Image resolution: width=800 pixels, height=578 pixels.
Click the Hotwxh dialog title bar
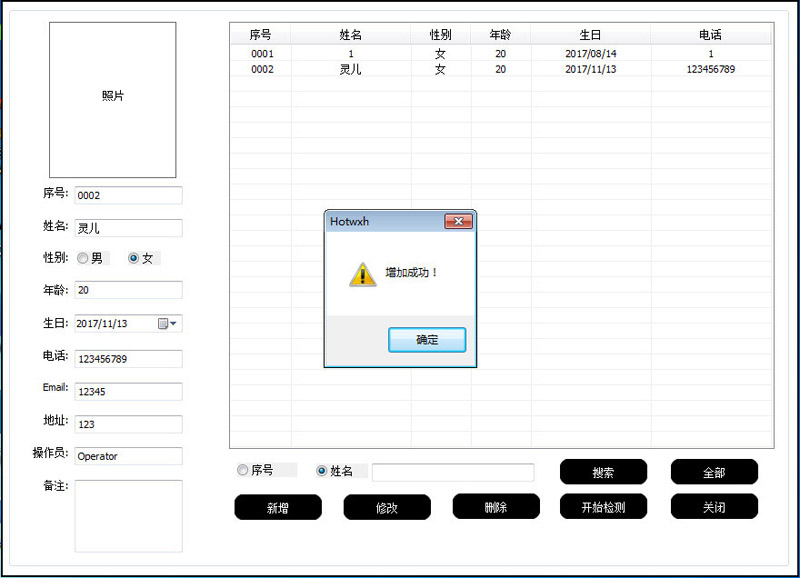385,221
